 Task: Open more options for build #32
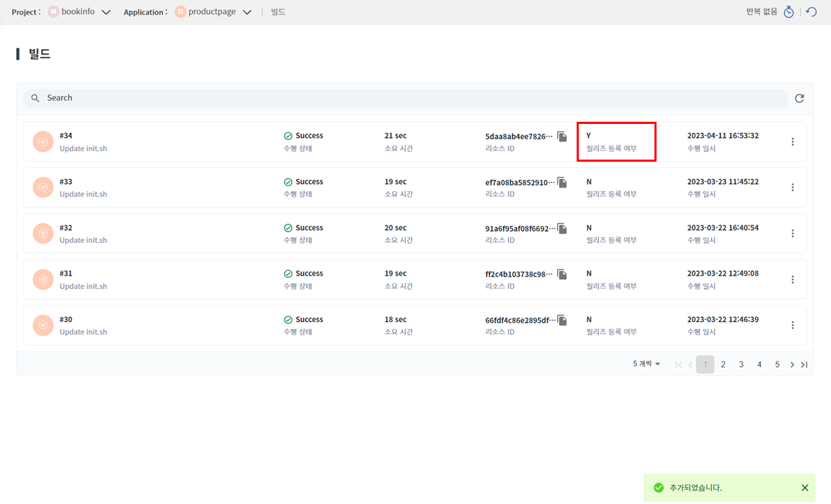click(x=792, y=234)
